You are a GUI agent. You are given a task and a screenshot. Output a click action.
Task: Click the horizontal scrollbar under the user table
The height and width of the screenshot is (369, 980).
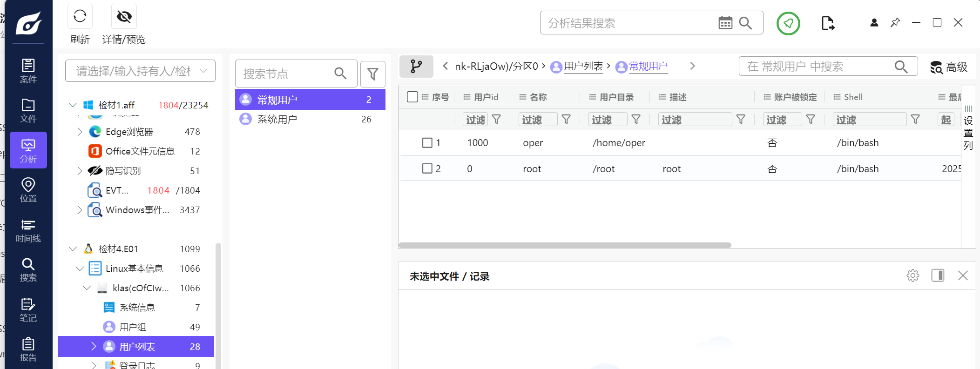click(564, 245)
